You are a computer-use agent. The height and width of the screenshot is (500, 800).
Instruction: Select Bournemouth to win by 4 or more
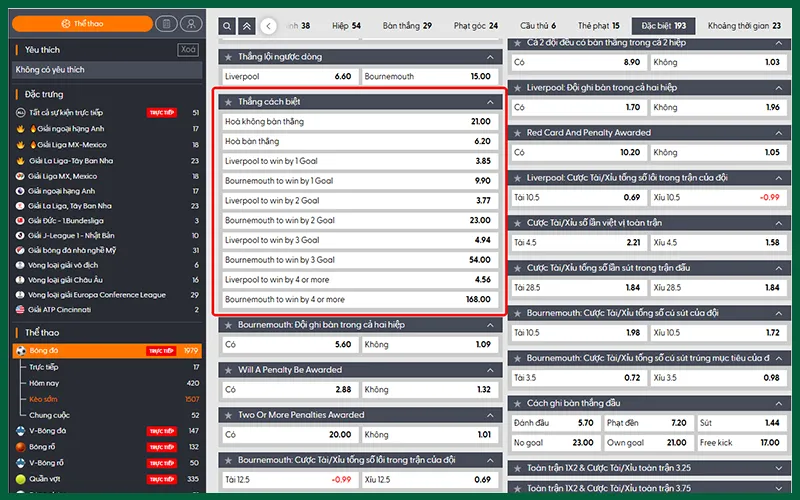(x=360, y=299)
